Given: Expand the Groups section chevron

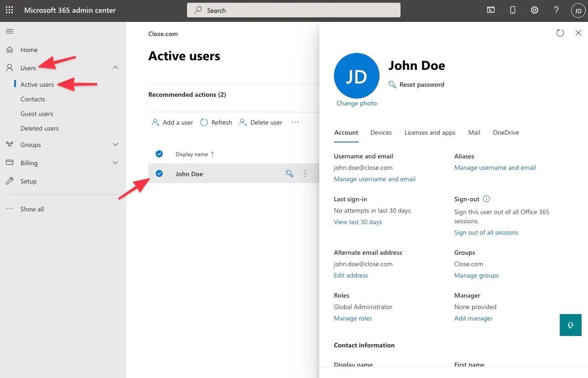Looking at the screenshot, I should 115,144.
